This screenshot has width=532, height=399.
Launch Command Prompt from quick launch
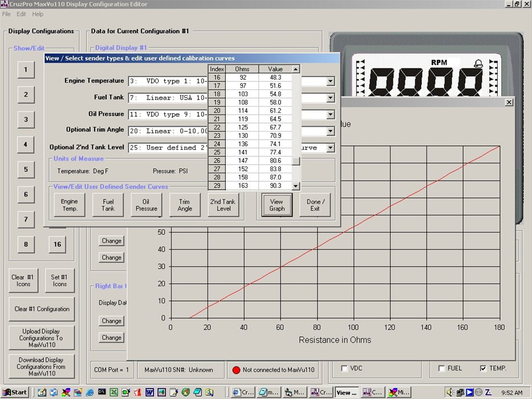pos(102,393)
